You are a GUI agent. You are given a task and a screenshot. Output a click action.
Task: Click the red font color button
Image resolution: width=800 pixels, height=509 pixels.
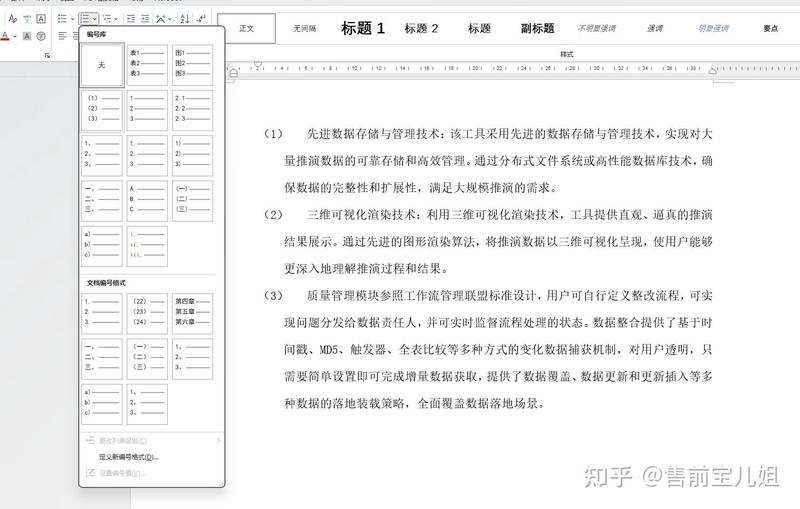(5, 36)
